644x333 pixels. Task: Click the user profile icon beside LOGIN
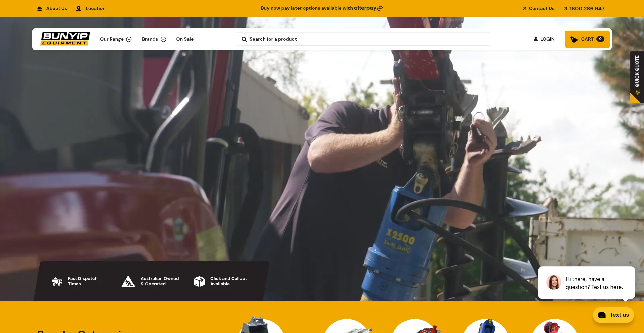click(x=536, y=39)
